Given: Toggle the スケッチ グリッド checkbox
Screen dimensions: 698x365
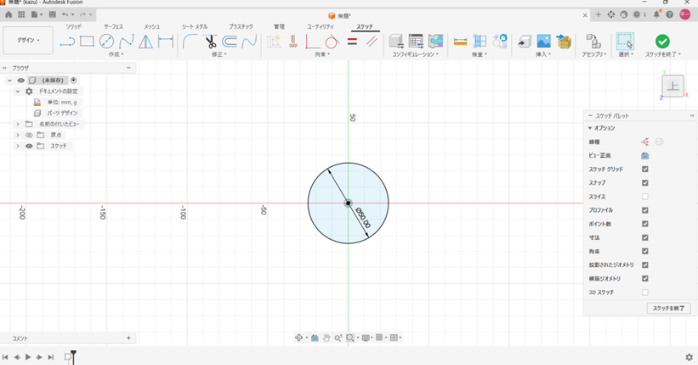Looking at the screenshot, I should [x=645, y=169].
